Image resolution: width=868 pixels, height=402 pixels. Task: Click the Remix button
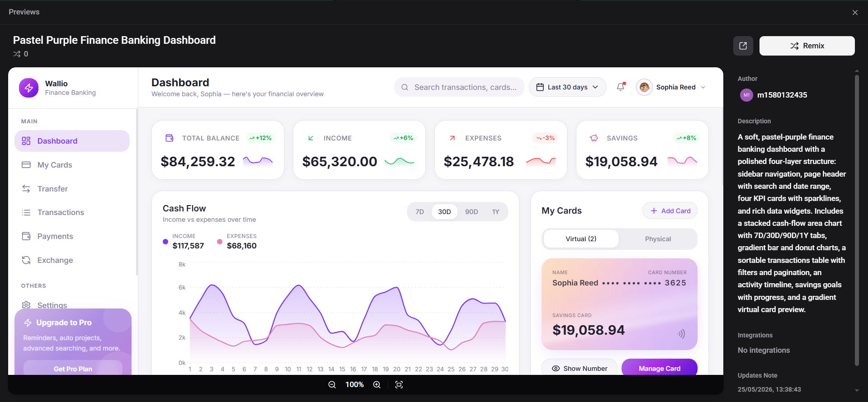(807, 46)
